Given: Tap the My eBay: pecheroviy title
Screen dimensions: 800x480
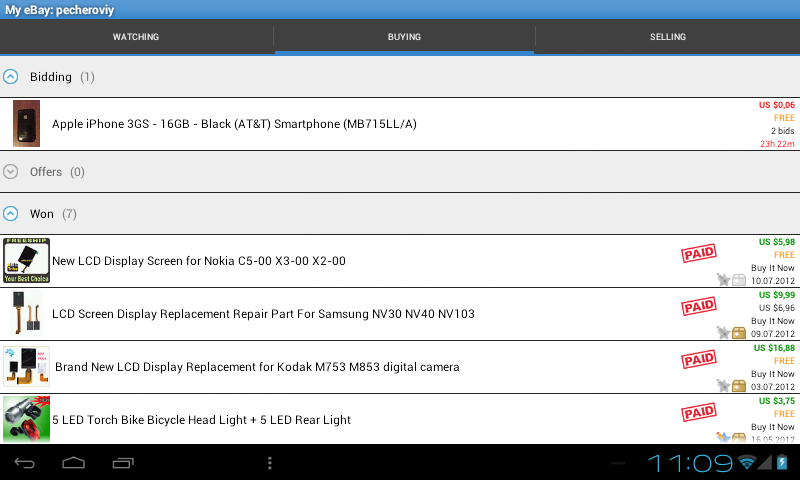Looking at the screenshot, I should click(x=59, y=10).
